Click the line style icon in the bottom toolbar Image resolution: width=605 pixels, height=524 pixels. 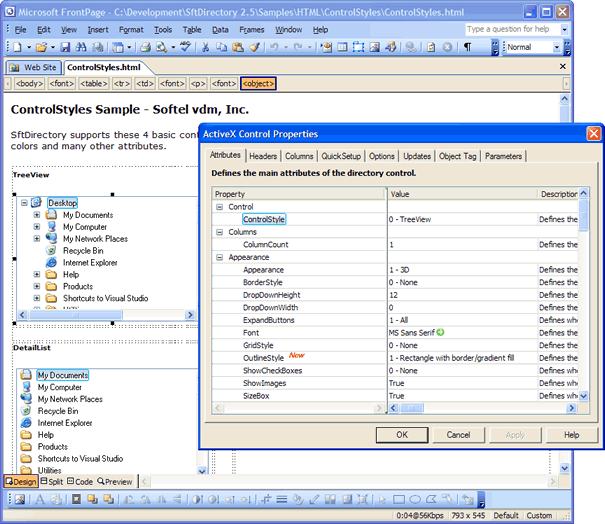tap(282, 500)
